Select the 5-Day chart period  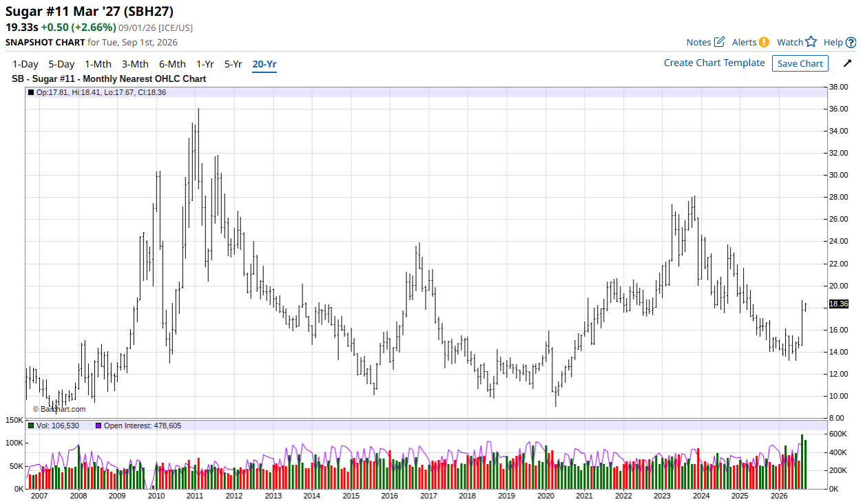[x=61, y=64]
